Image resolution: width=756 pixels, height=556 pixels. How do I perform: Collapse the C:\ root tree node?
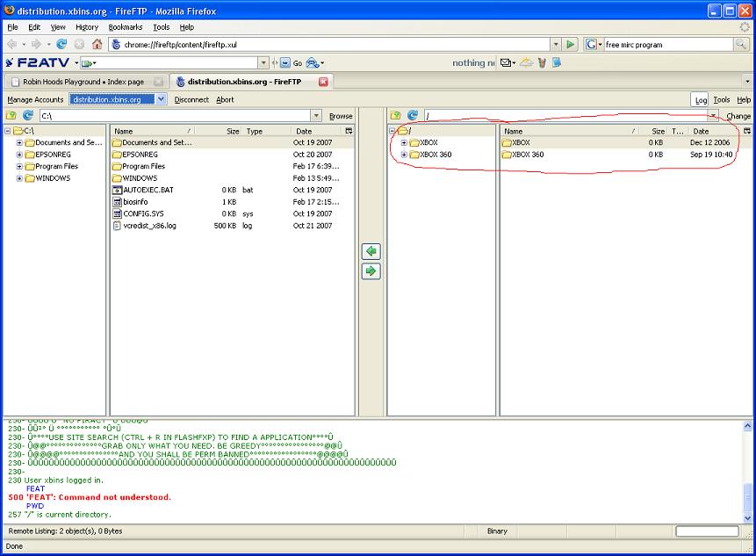[7, 131]
